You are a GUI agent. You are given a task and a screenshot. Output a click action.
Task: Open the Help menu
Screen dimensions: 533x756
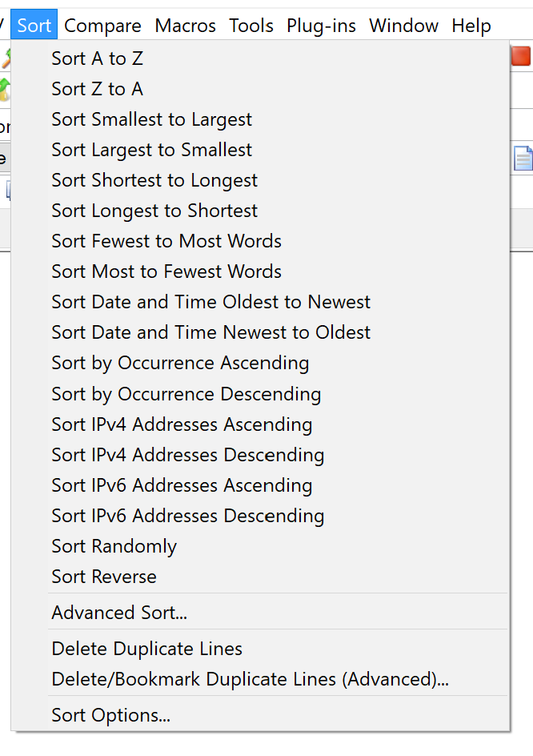click(471, 25)
